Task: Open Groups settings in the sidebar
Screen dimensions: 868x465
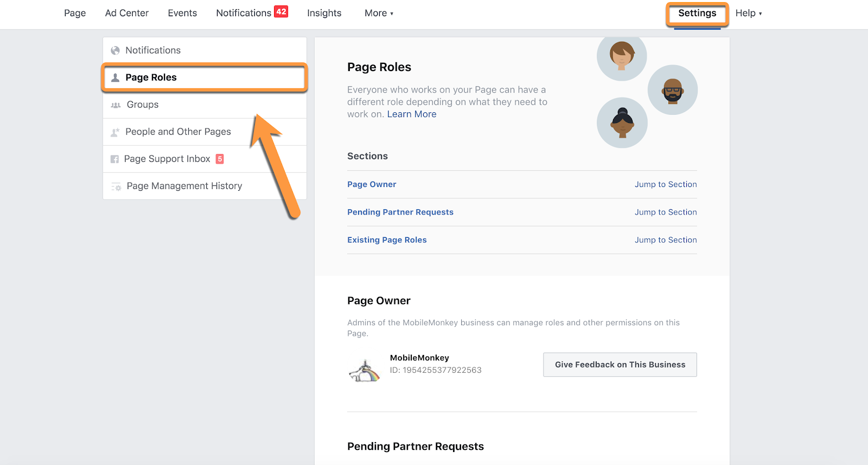Action: coord(205,105)
